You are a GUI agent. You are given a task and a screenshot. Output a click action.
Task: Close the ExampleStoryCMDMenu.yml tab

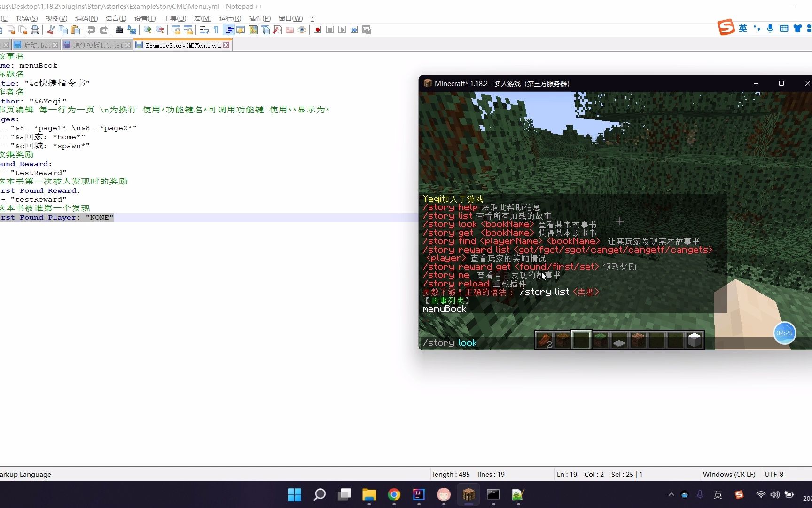[226, 45]
